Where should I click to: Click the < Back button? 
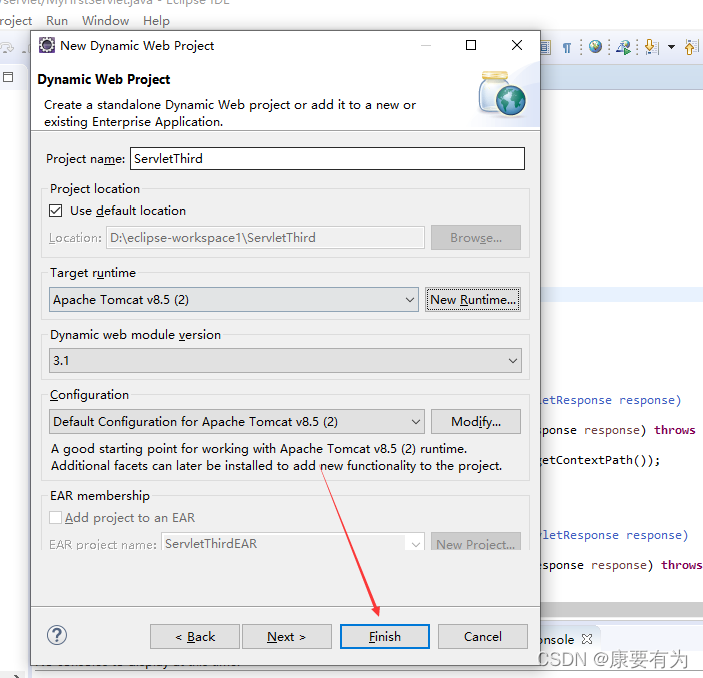(x=195, y=636)
